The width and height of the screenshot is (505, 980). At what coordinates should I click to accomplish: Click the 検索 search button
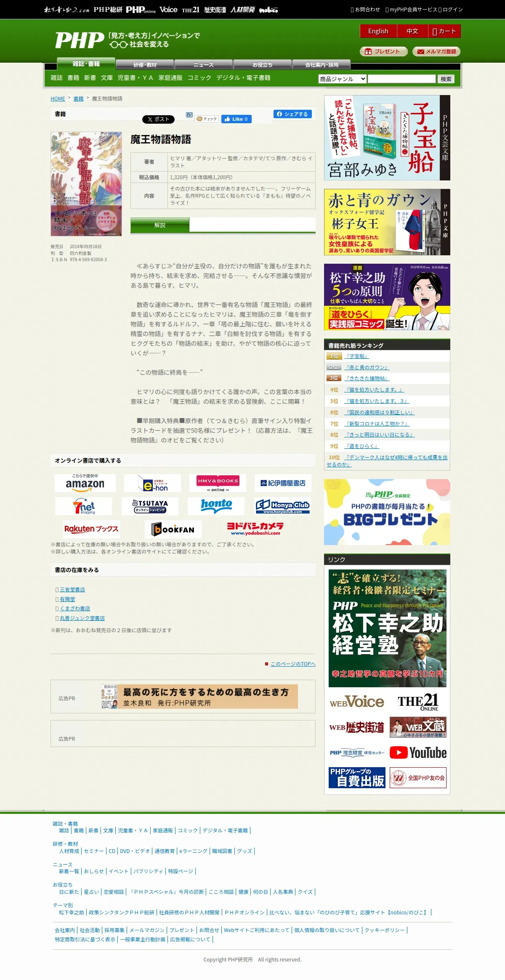click(x=446, y=79)
